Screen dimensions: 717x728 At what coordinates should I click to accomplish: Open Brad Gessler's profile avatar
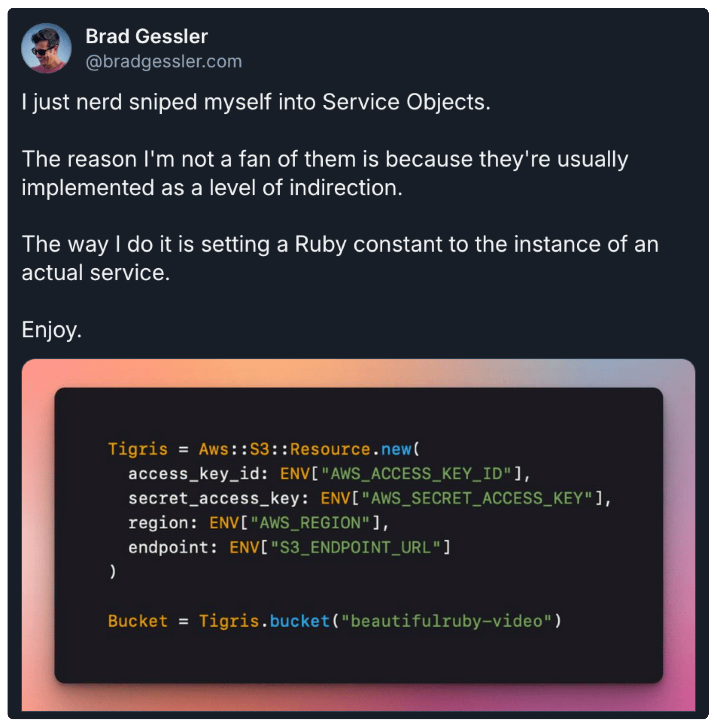pyautogui.click(x=46, y=48)
